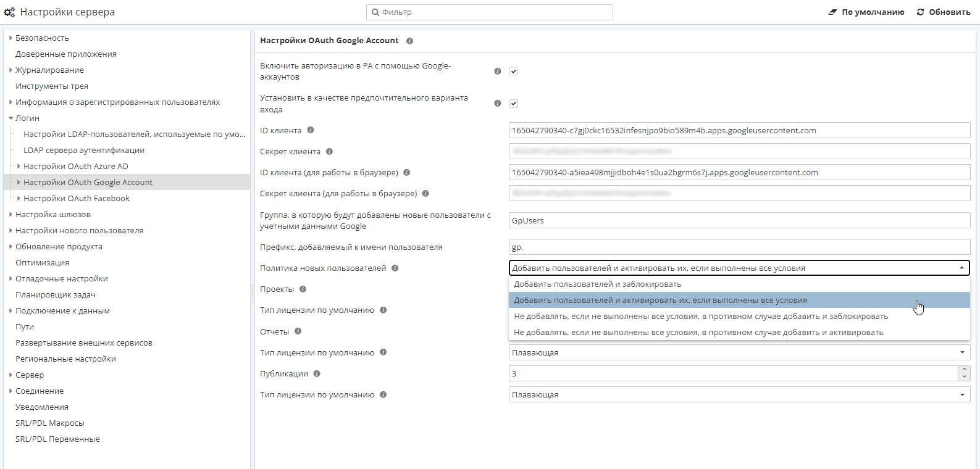This screenshot has width=980, height=469.
Task: Show info icon next to Публикации
Action: pyautogui.click(x=317, y=373)
